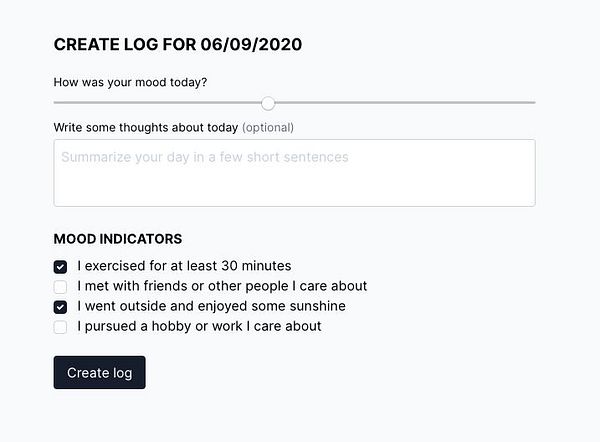Click the far-right end of the mood slider track
This screenshot has height=442, width=600.
[x=533, y=102]
